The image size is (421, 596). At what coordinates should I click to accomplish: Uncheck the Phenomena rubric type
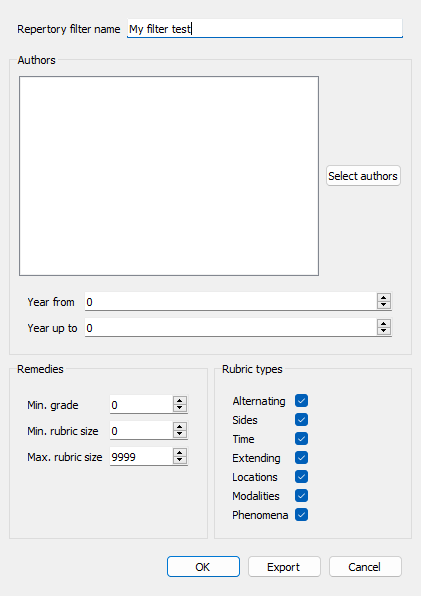tap(301, 515)
